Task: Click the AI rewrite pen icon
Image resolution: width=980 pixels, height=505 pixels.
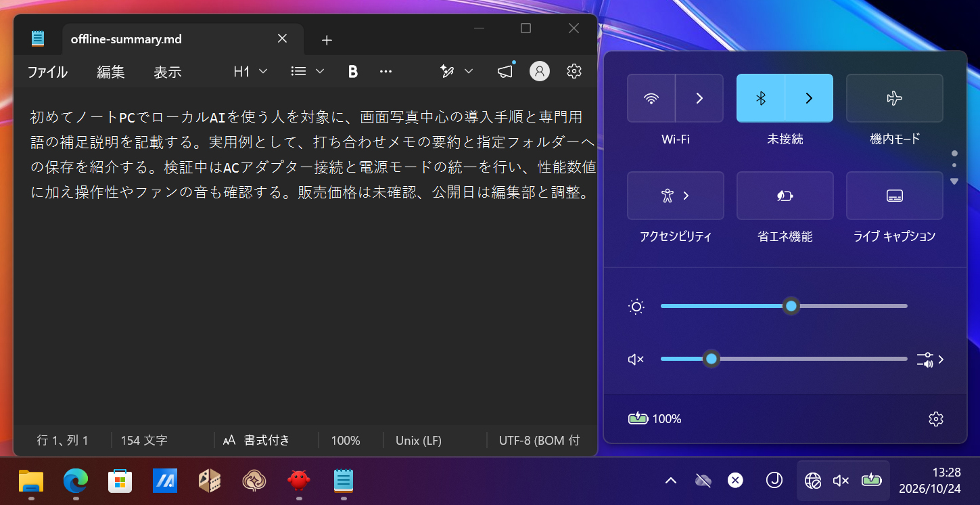Action: (x=447, y=71)
